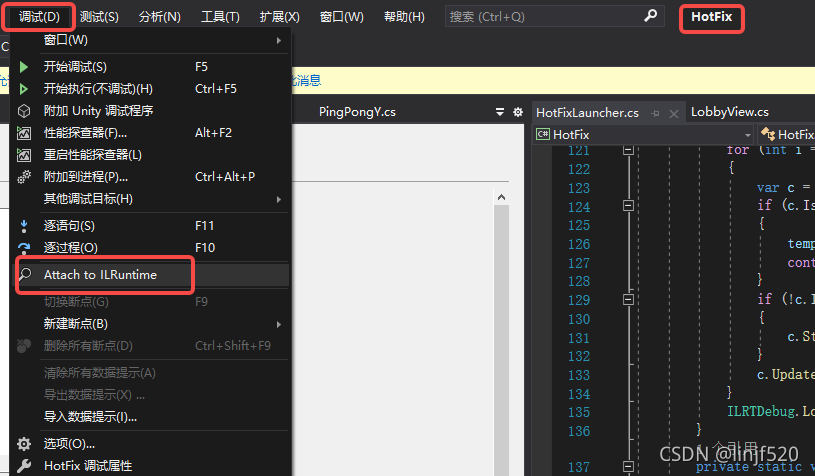The image size is (815, 476).
Task: Click the 删除所有断点 icon
Action: point(24,346)
